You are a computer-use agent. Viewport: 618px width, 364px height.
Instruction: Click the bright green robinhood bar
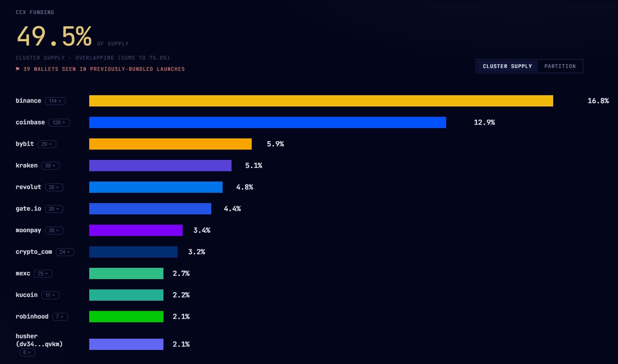126,317
